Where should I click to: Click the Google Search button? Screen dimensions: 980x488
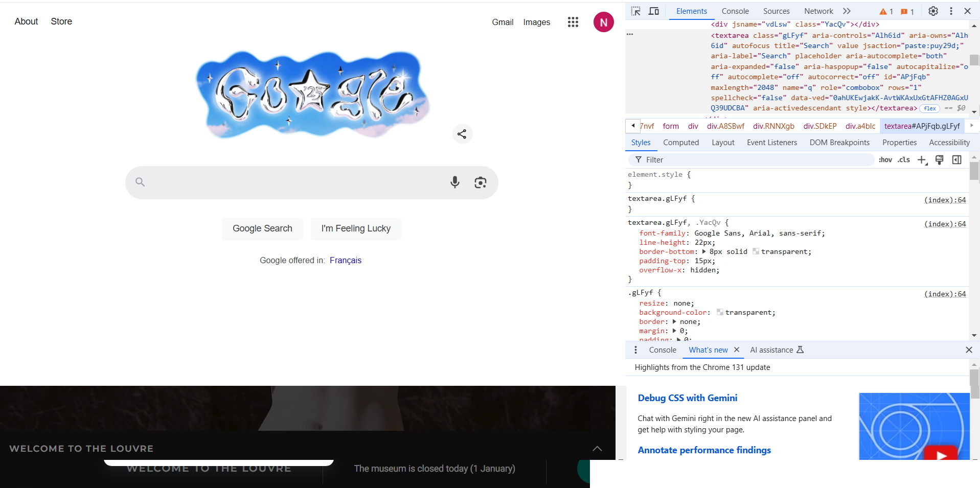pos(262,228)
